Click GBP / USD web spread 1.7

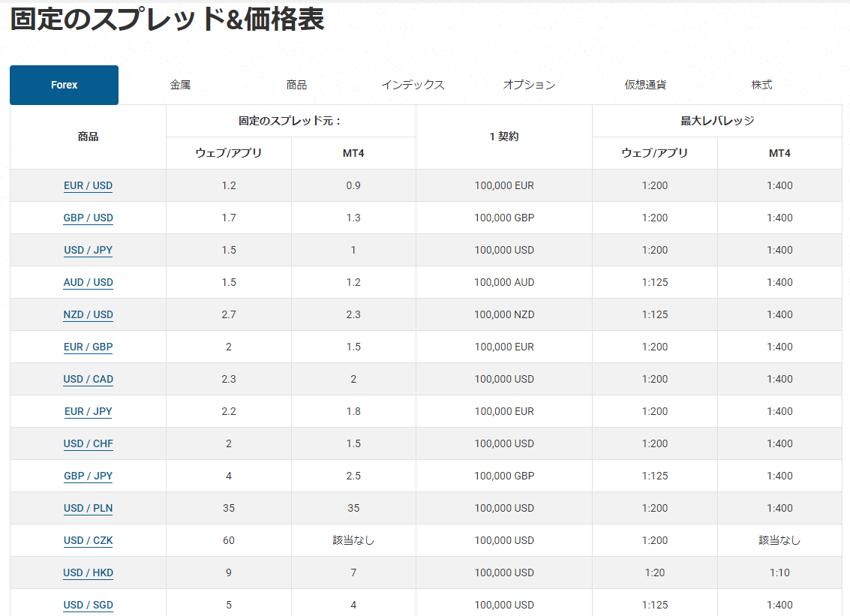click(x=229, y=218)
